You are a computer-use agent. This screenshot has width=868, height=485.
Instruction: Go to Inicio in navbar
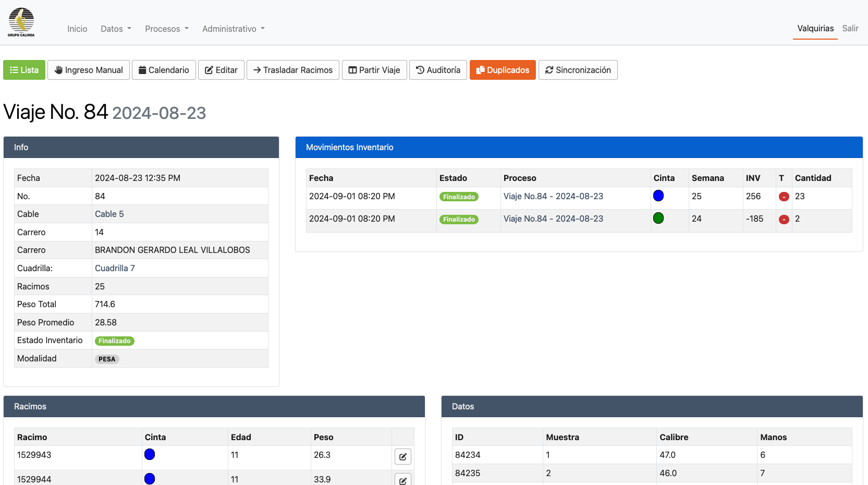[x=77, y=29]
